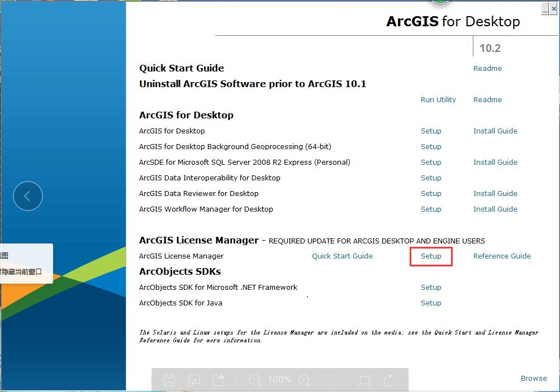Open the Quick Start Guide Readme link
560x392 pixels.
pos(487,69)
